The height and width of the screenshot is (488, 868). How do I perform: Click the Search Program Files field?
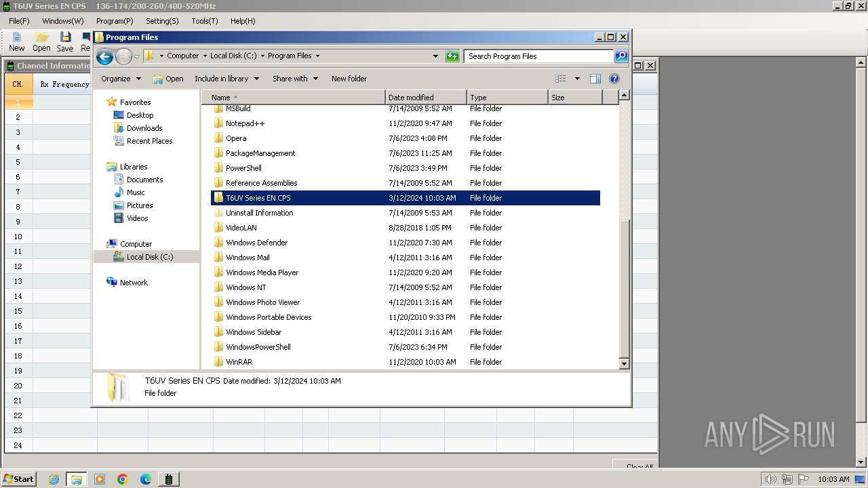pyautogui.click(x=539, y=56)
